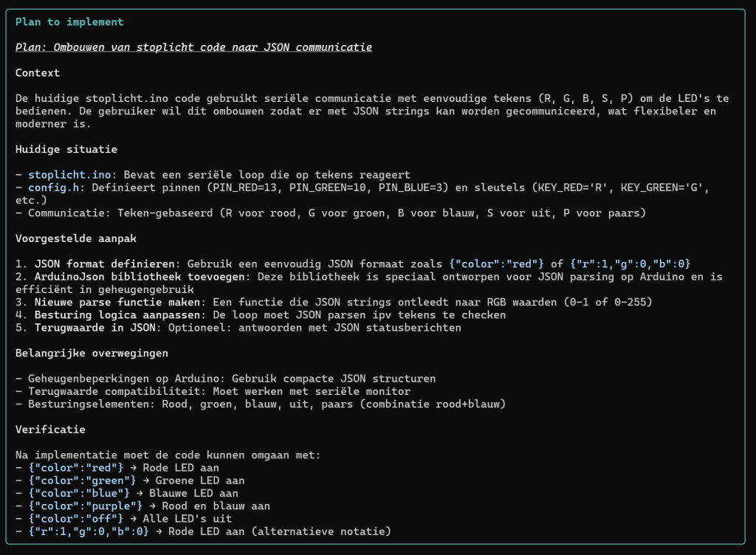Click the blue stoplicht.ino bullet filename
756x555 pixels.
[x=69, y=175]
